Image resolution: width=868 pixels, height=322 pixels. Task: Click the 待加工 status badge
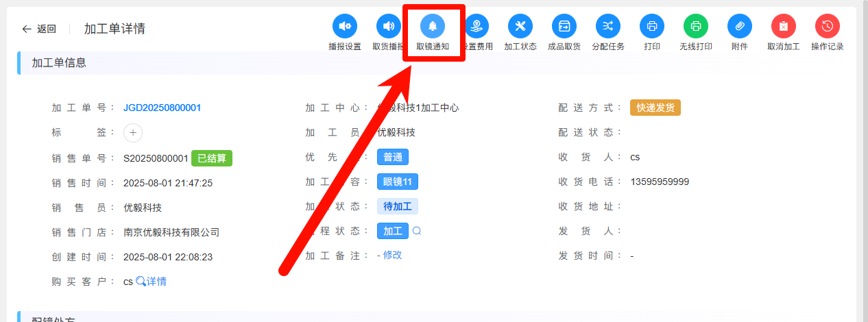pyautogui.click(x=398, y=207)
